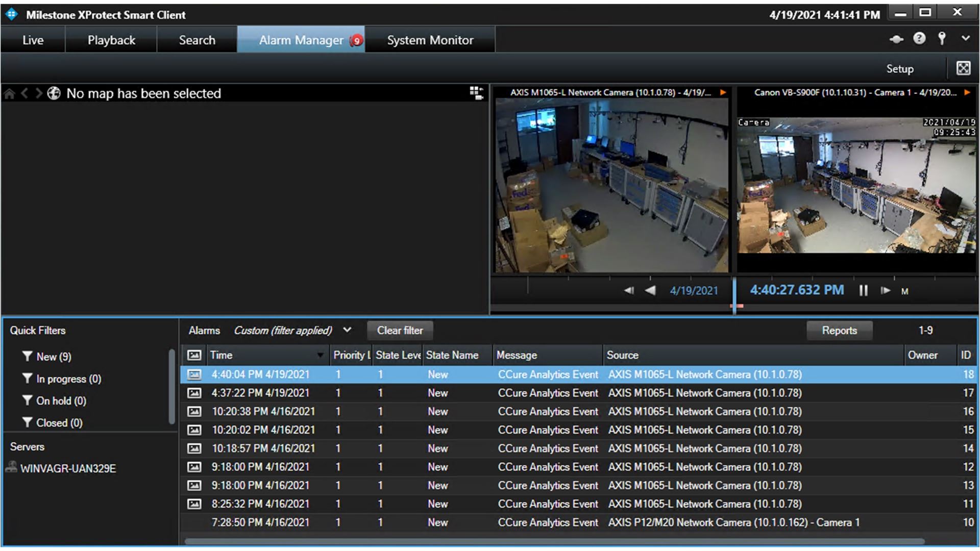Image resolution: width=980 pixels, height=551 pixels.
Task: Click image icon for alarm ID 11
Action: click(194, 504)
